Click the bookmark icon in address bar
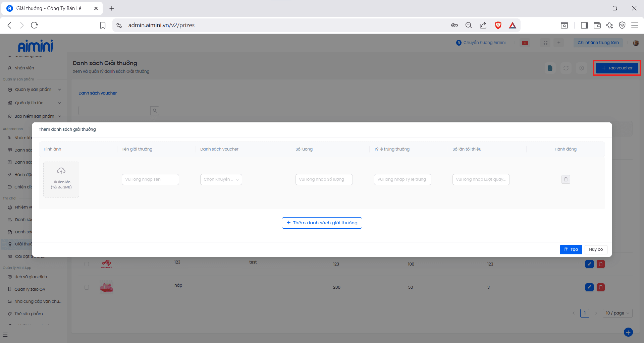Screen dimensions: 644x343 point(103,25)
